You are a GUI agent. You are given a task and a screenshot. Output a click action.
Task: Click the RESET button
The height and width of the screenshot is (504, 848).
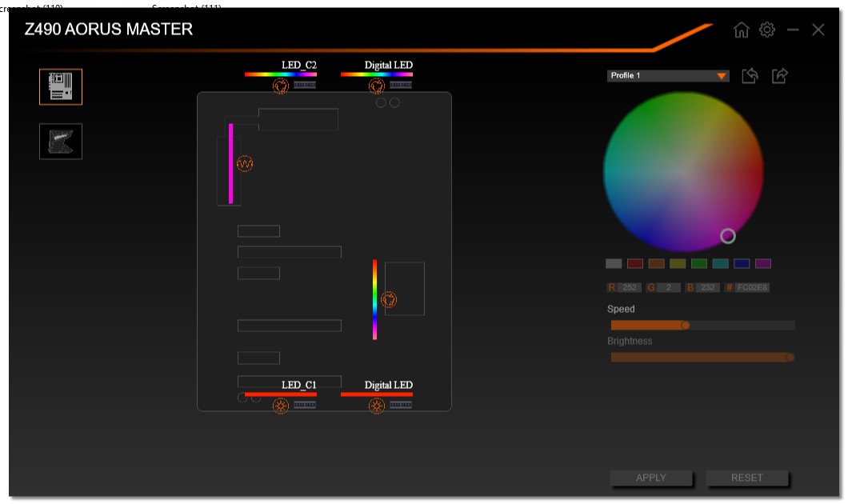[747, 478]
